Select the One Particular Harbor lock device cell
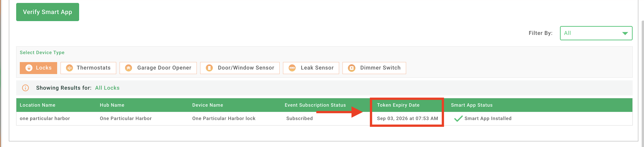Screen dimensions: 644x147 (224, 118)
